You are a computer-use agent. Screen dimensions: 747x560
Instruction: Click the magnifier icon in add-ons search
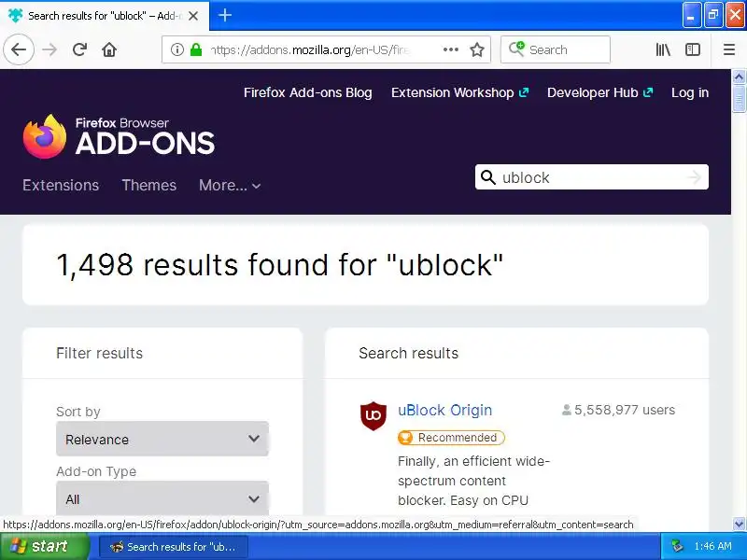click(x=487, y=177)
